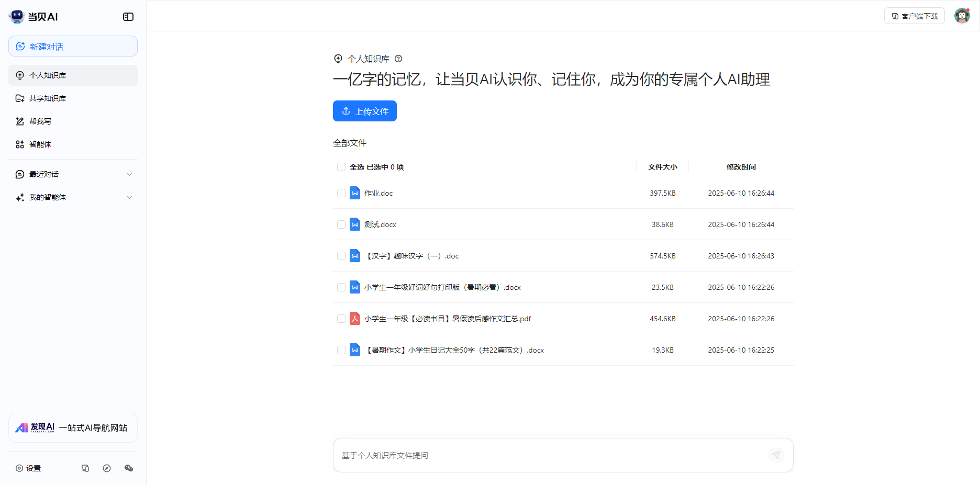Click the WeChat icon in the sidebar footer
Image resolution: width=980 pixels, height=485 pixels.
(x=129, y=468)
